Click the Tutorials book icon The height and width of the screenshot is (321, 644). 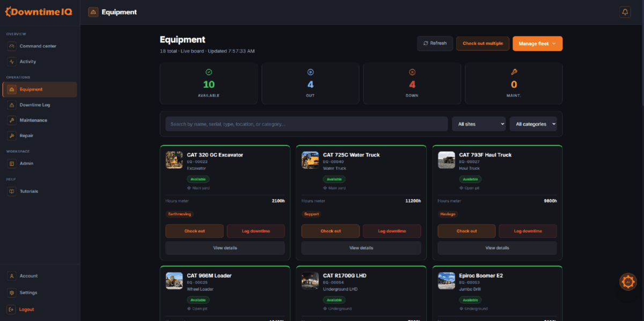click(12, 191)
